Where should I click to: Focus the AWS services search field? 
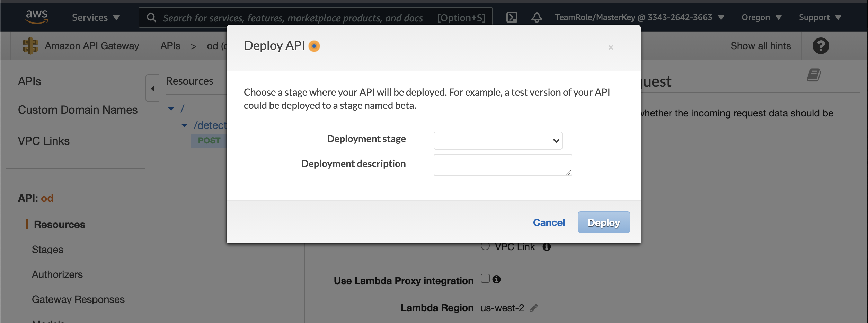tap(315, 17)
